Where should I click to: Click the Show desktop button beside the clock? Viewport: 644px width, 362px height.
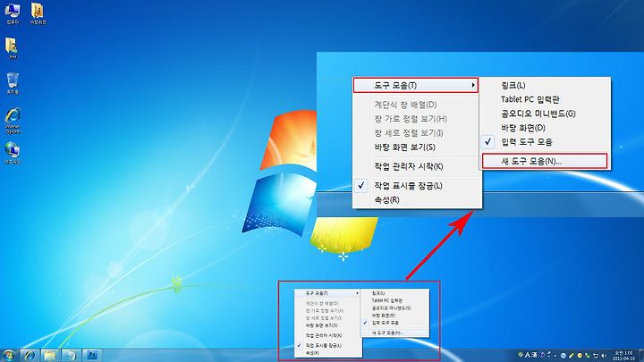641,356
